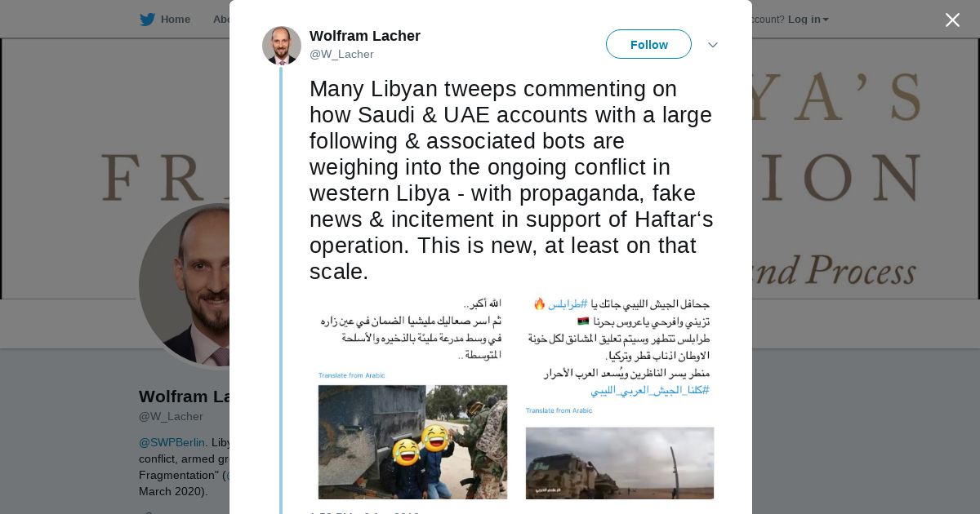Click the tweet text about Libyan tweeps

511,179
